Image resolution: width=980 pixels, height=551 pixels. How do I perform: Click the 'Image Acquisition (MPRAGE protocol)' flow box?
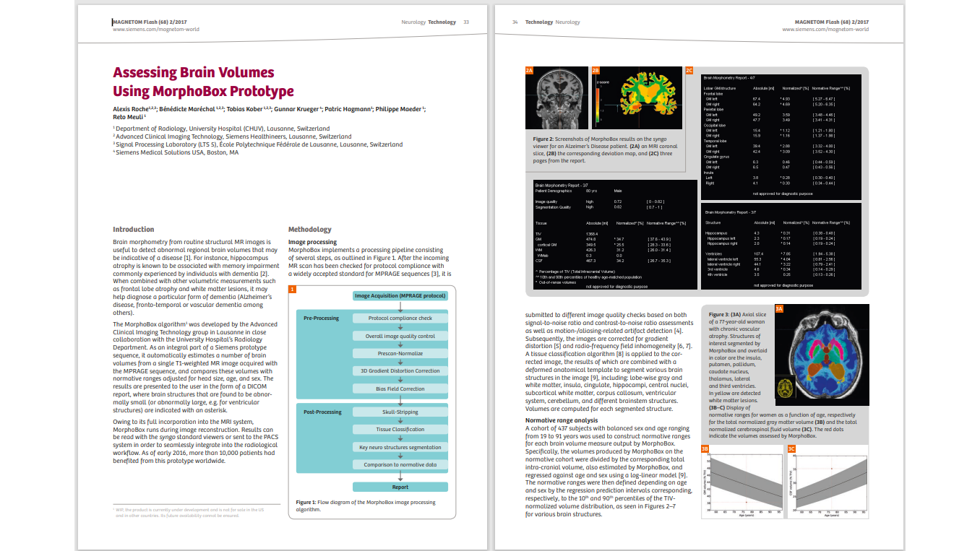point(400,295)
